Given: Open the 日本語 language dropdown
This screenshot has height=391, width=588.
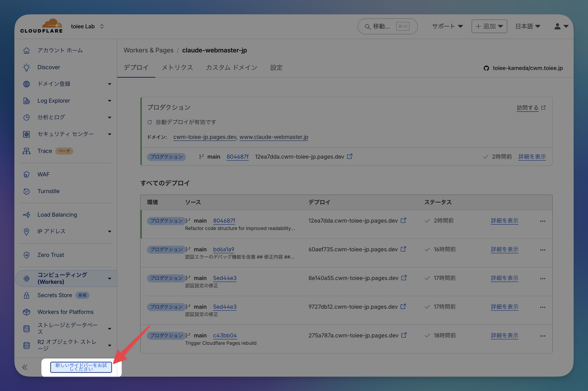Looking at the screenshot, I should (x=527, y=26).
